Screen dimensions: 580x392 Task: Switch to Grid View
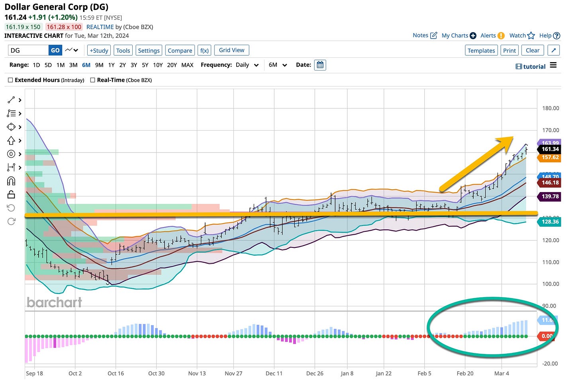click(x=232, y=50)
